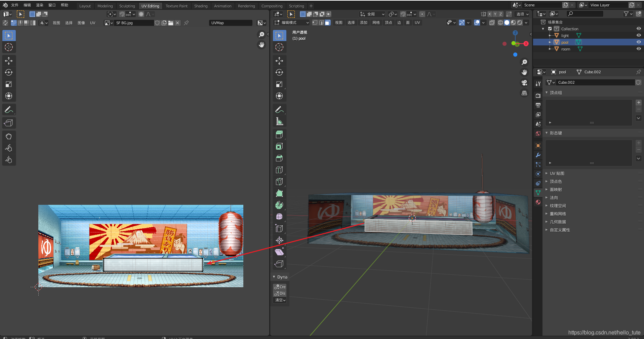Open the Object Data properties tab

(538, 193)
